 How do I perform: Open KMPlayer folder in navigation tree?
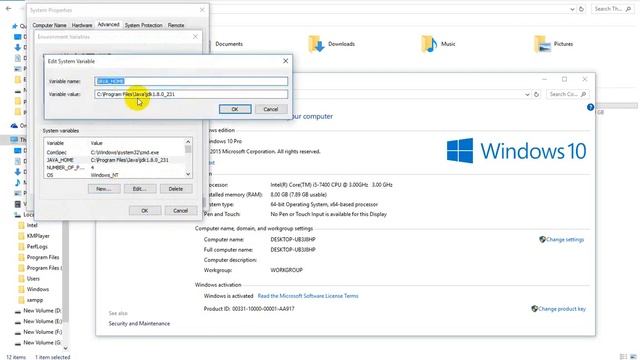coord(38,236)
